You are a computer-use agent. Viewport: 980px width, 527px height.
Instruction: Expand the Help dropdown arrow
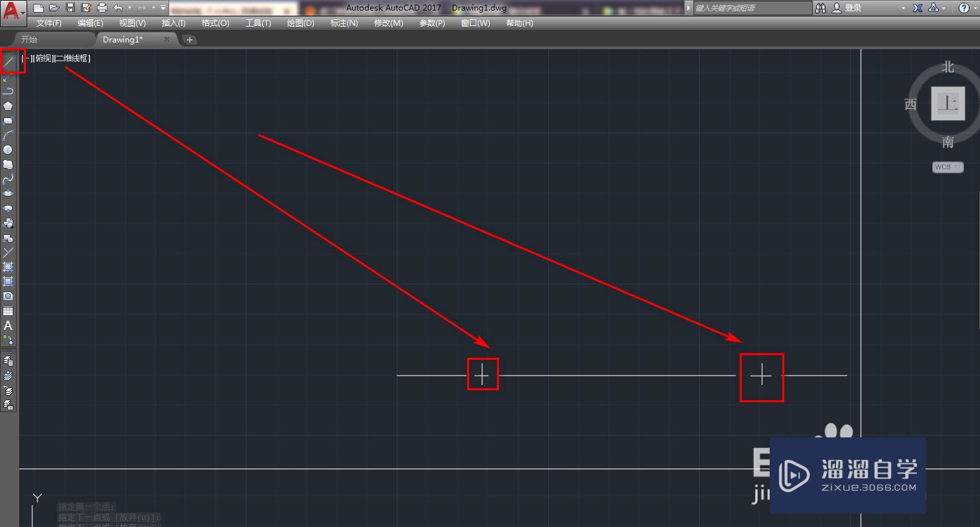[x=975, y=8]
